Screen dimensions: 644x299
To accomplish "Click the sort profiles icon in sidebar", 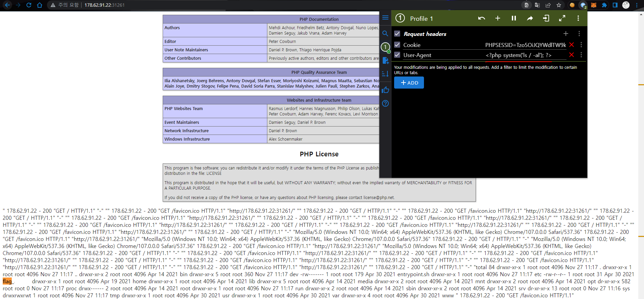I will (x=385, y=73).
